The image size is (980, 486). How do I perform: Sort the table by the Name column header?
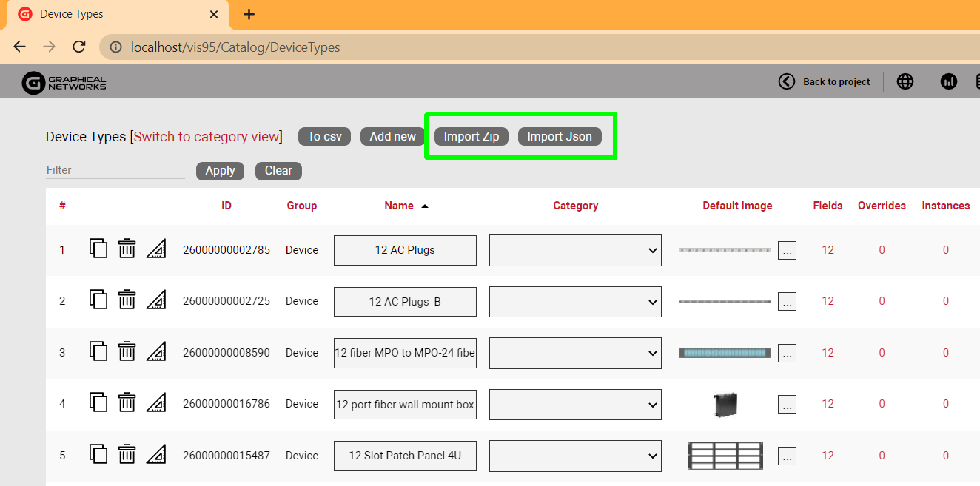[x=399, y=206]
